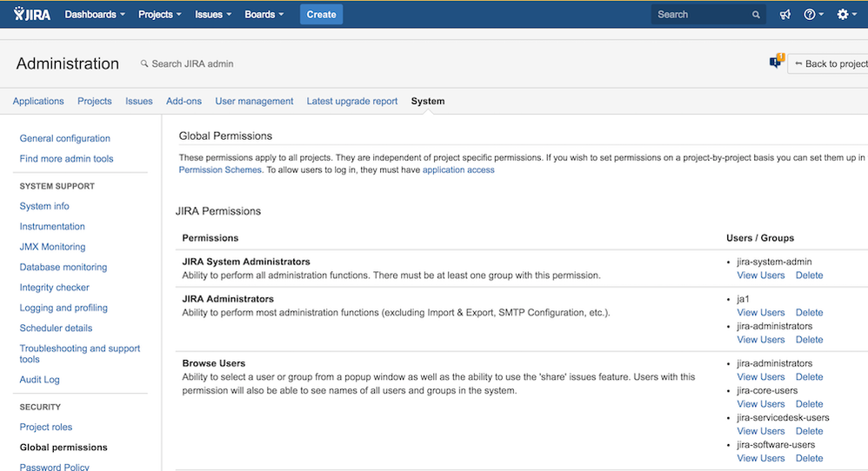Open Database monitoring

pyautogui.click(x=63, y=267)
